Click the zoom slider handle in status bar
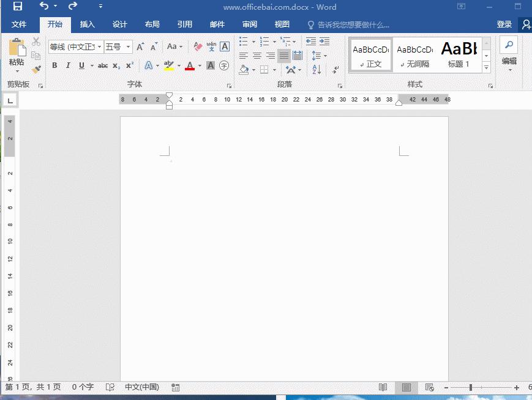Image resolution: width=532 pixels, height=400 pixels. coord(470,387)
